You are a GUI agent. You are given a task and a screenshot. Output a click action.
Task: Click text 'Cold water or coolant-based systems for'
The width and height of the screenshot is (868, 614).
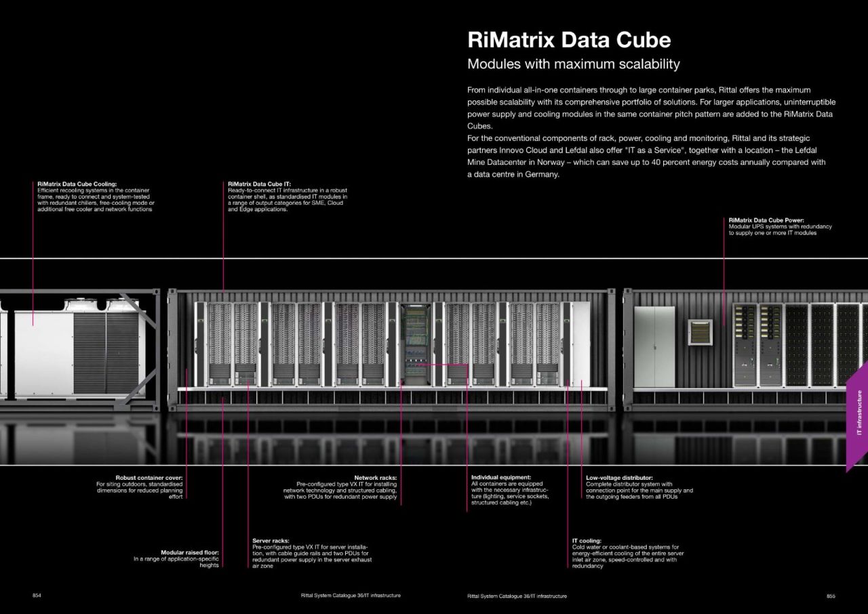[625, 547]
